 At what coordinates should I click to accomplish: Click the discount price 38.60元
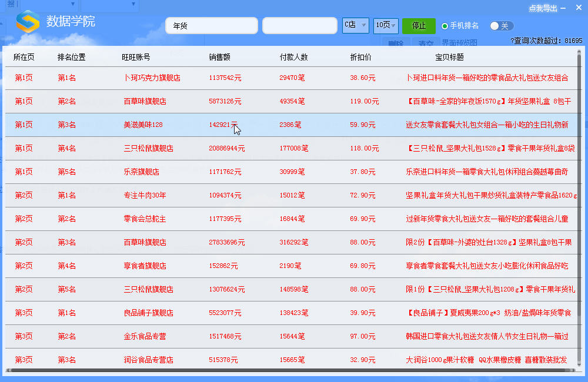pyautogui.click(x=362, y=78)
